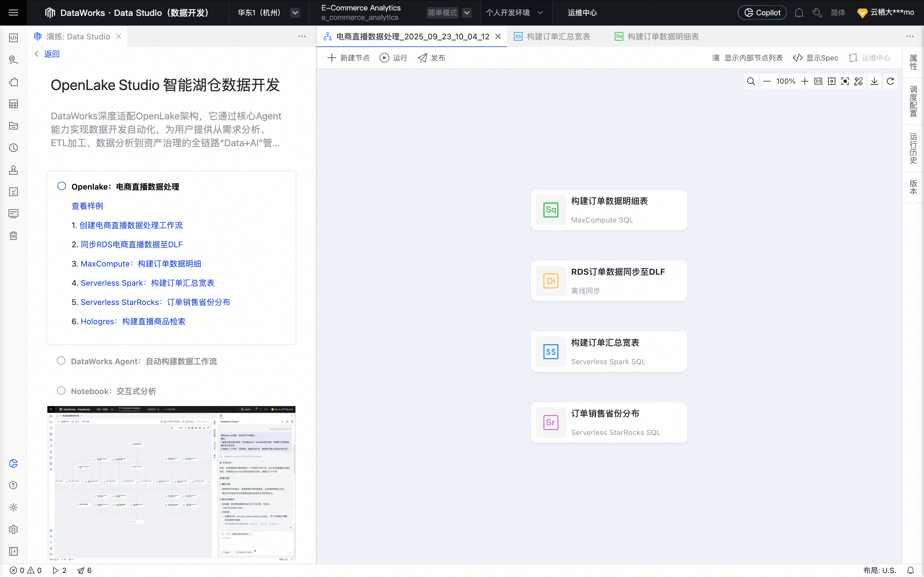The width and height of the screenshot is (924, 577).
Task: Select the RDS订单数据同步至DLF node
Action: [609, 281]
